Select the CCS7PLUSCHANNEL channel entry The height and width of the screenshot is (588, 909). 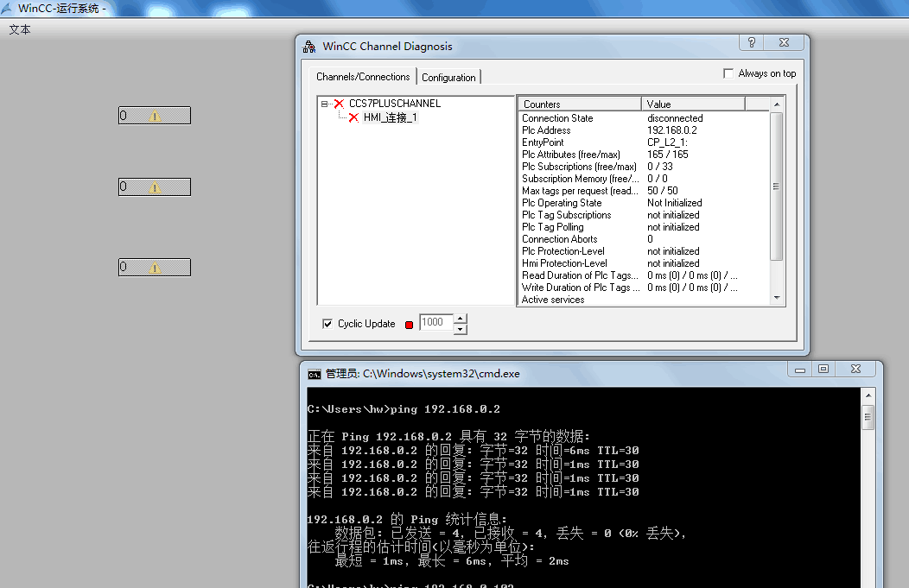point(394,104)
